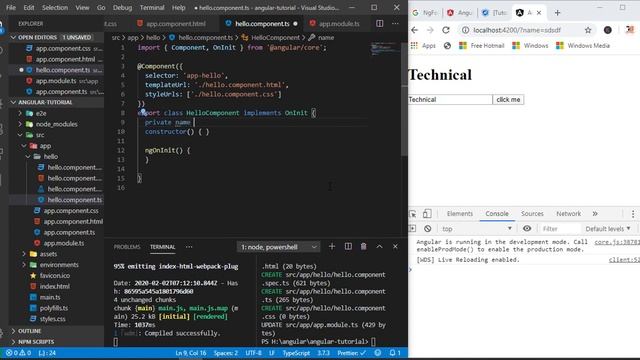
Task: Click errors and warnings count in status bar
Action: (x=18, y=353)
